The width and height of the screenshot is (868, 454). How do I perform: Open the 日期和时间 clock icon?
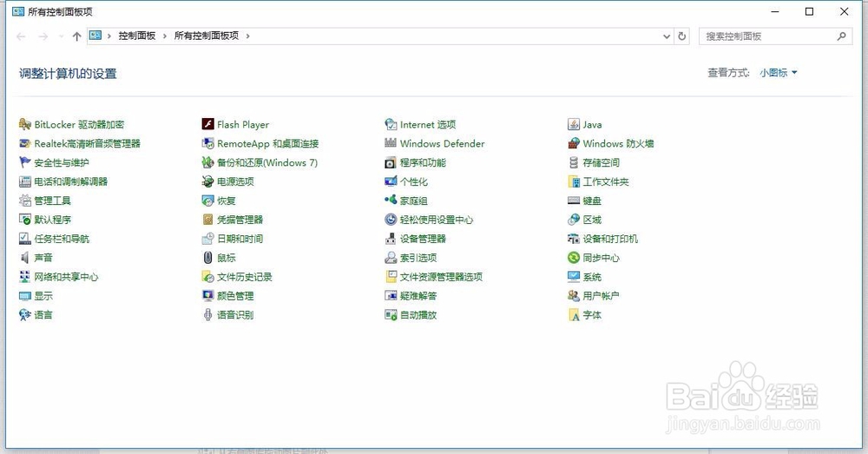click(x=207, y=239)
